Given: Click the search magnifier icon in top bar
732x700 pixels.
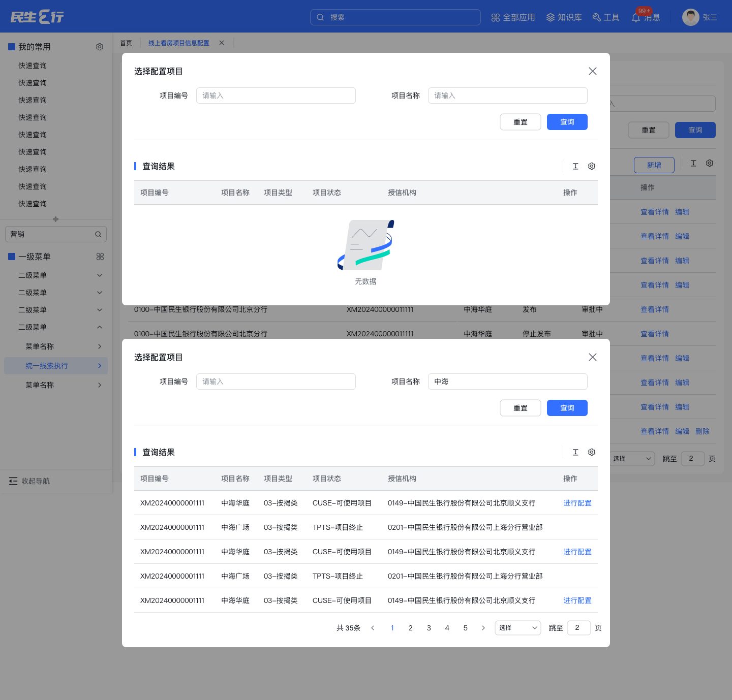Looking at the screenshot, I should pyautogui.click(x=320, y=17).
